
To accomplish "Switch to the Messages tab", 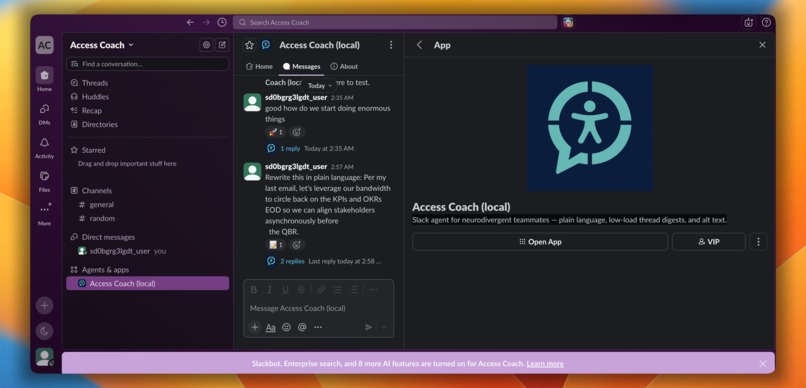I will (302, 66).
